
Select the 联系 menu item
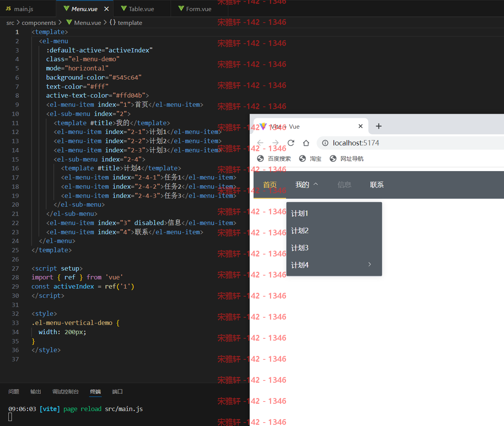377,185
